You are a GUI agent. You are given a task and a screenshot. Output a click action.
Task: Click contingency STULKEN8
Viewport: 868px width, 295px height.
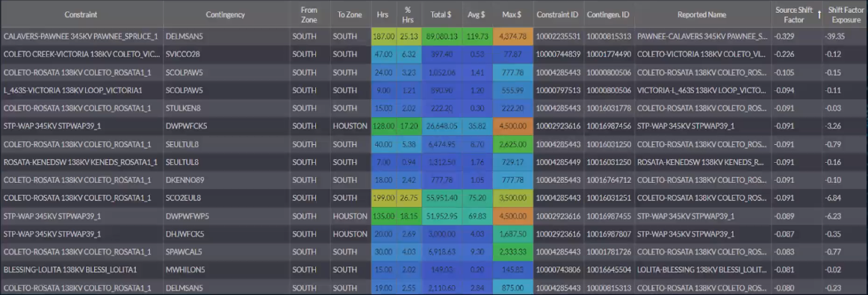point(183,108)
